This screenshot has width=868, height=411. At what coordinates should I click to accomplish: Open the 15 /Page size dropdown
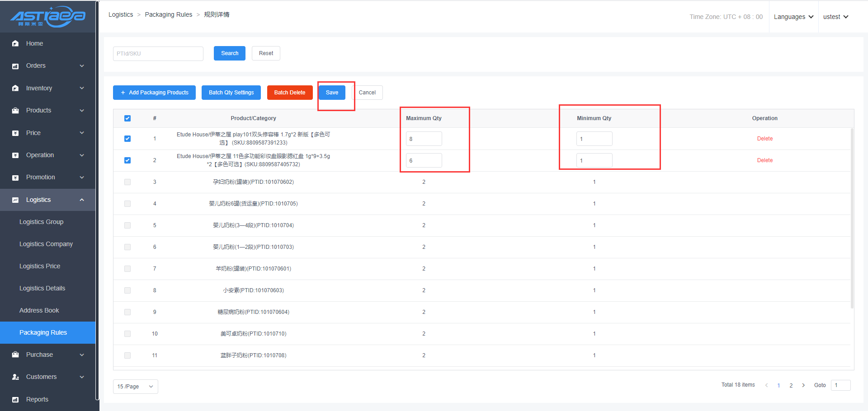[135, 387]
